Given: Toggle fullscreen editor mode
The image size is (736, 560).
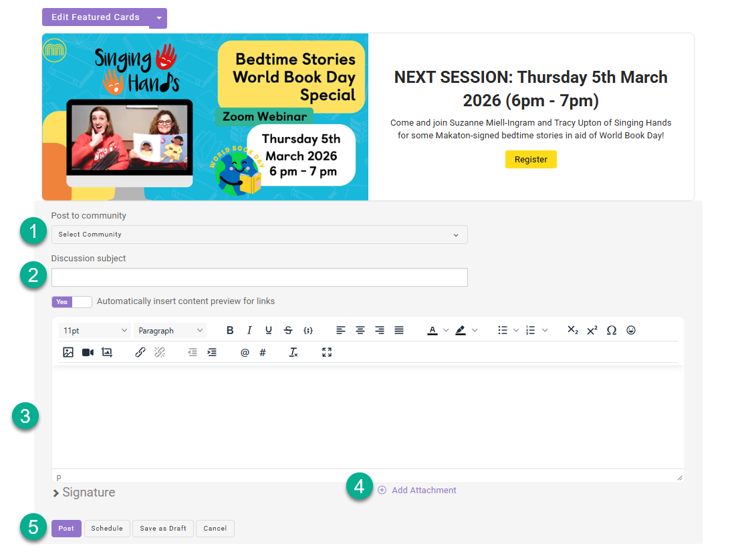Looking at the screenshot, I should coord(327,352).
